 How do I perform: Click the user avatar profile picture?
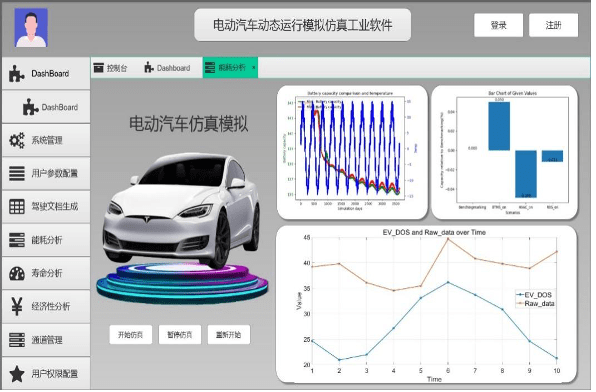pyautogui.click(x=31, y=27)
